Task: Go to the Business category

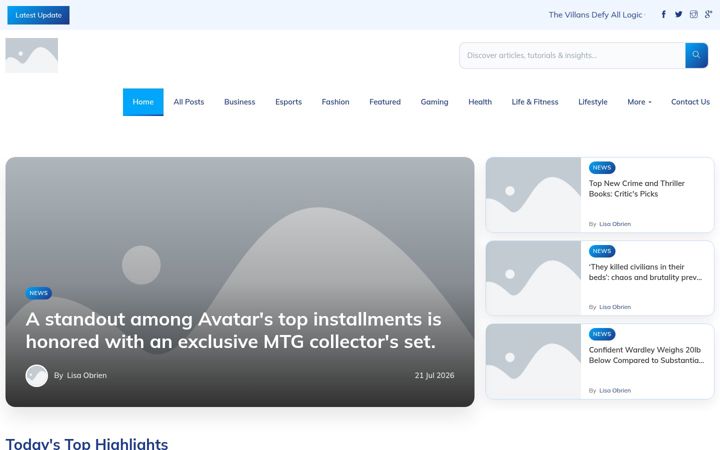Action: [x=240, y=102]
